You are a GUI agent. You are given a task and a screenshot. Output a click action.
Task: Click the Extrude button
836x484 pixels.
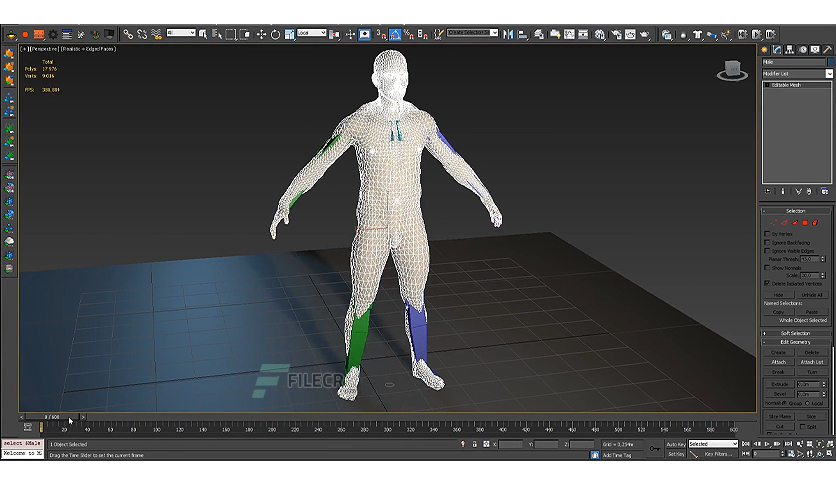779,384
